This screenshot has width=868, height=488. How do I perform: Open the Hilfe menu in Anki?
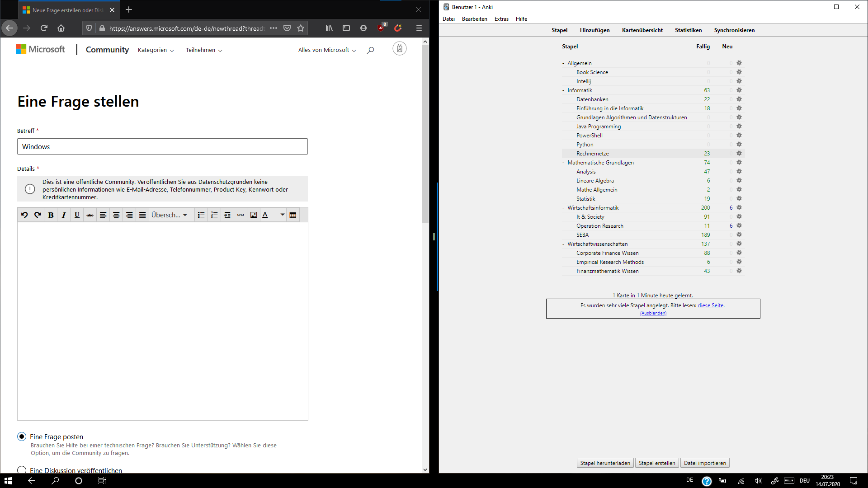click(x=521, y=19)
